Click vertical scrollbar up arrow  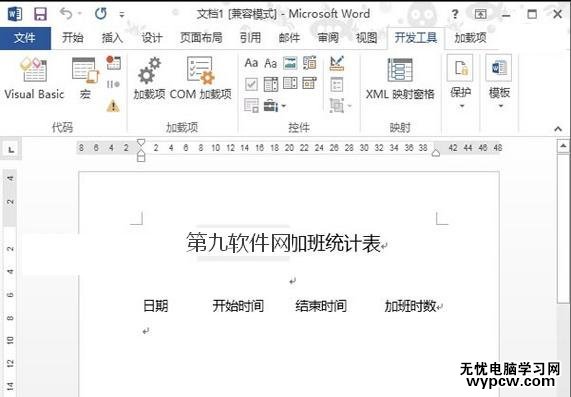(x=563, y=146)
